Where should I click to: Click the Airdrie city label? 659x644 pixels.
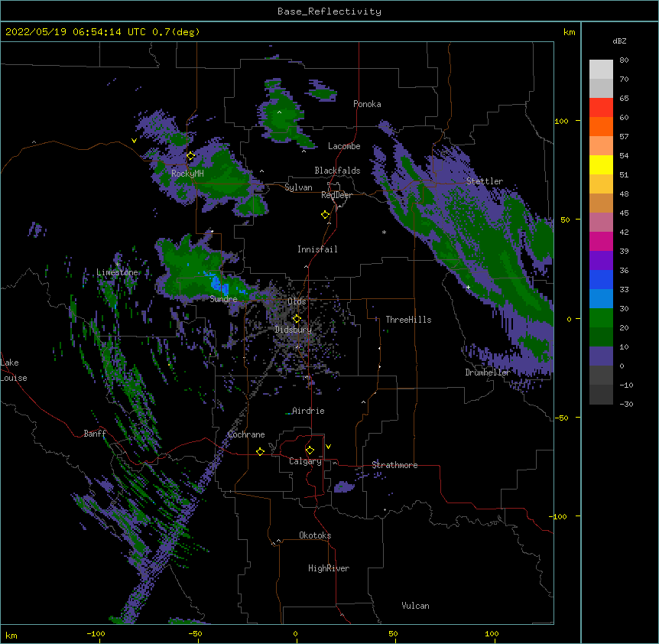click(x=308, y=411)
